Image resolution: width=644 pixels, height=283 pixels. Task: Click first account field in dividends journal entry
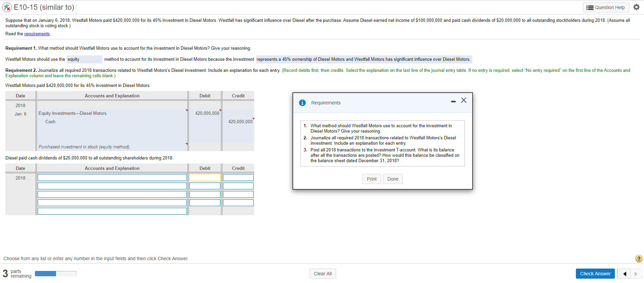tap(112, 178)
